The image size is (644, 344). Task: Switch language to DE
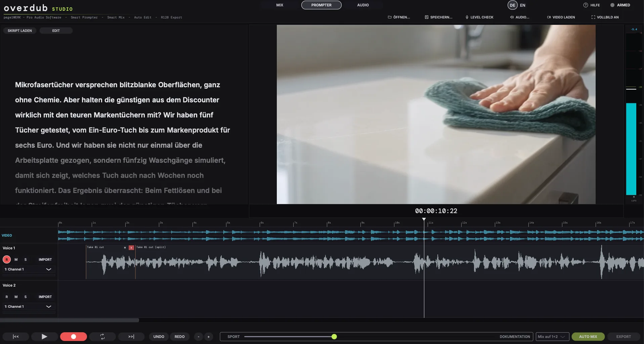tap(513, 5)
